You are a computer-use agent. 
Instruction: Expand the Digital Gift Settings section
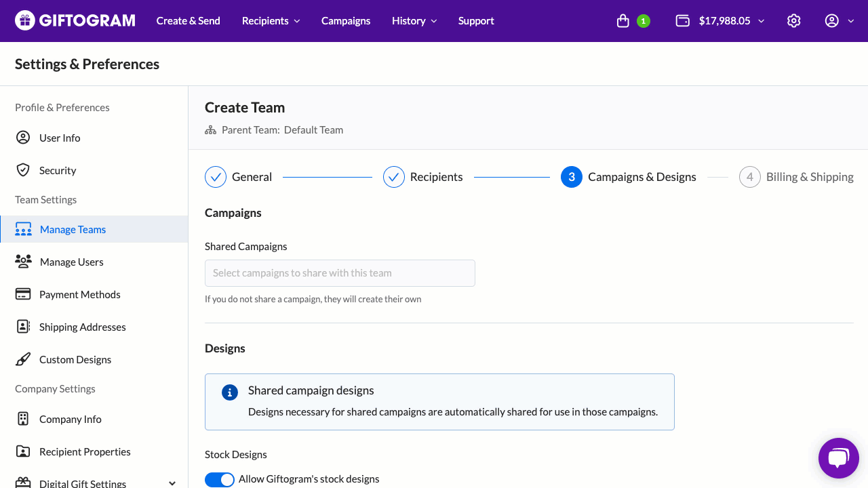coord(172,483)
